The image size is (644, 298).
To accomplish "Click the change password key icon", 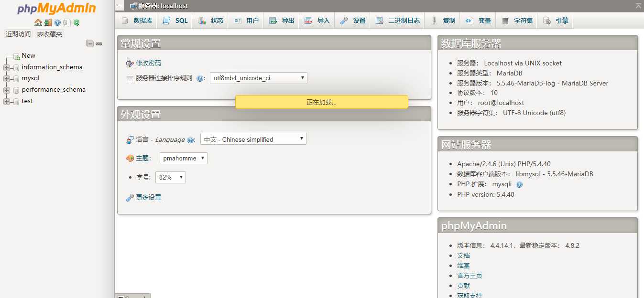I will pyautogui.click(x=130, y=63).
